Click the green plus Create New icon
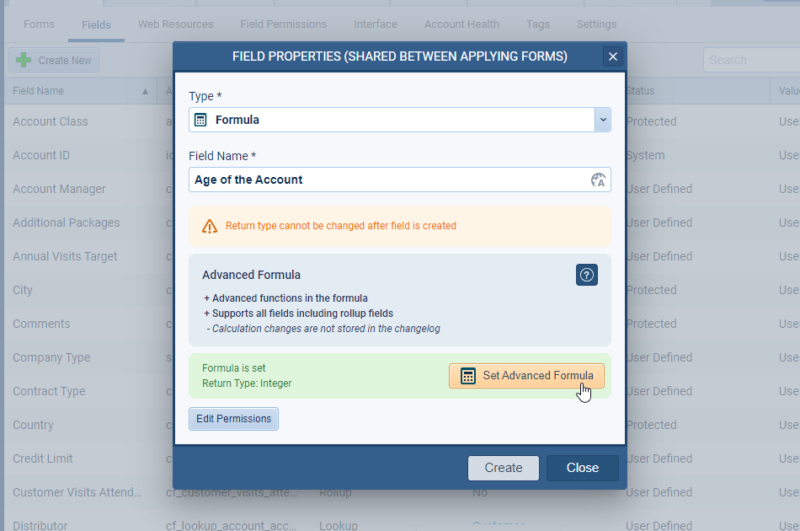The width and height of the screenshot is (800, 531). point(23,60)
